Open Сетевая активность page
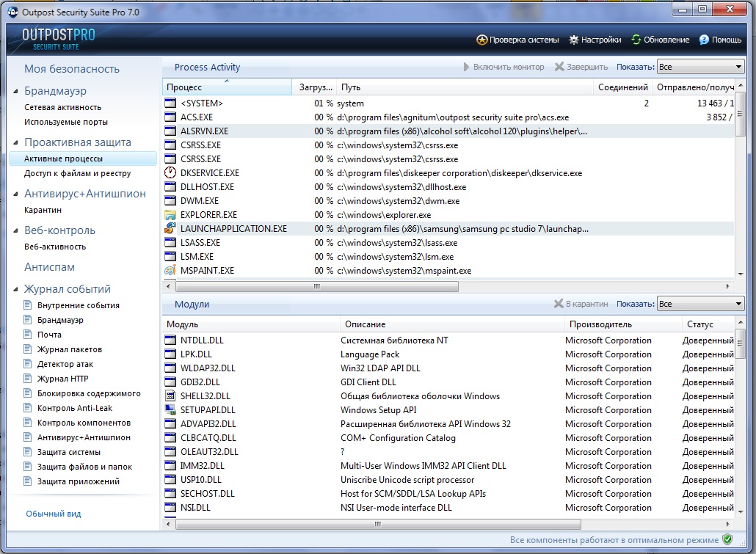This screenshot has width=756, height=554. click(x=62, y=107)
